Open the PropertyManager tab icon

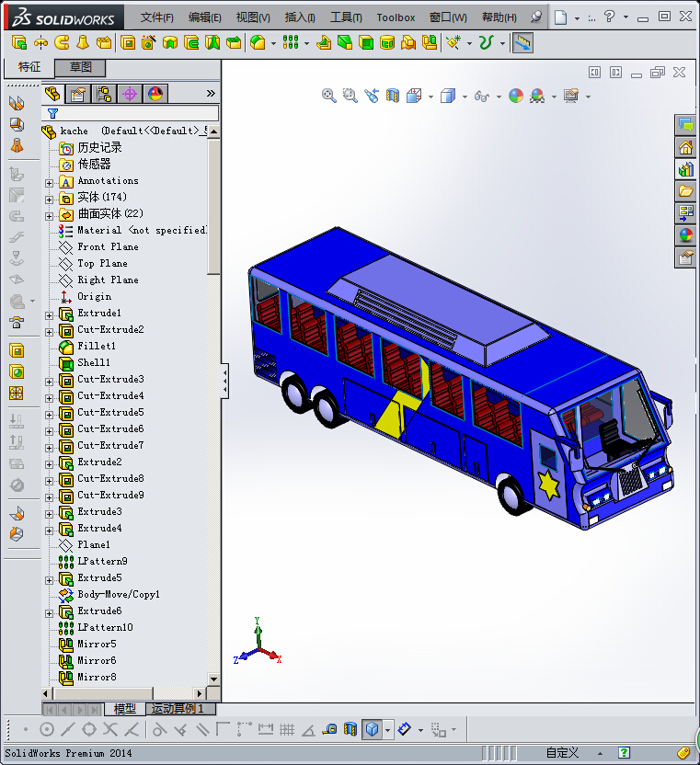pos(78,94)
